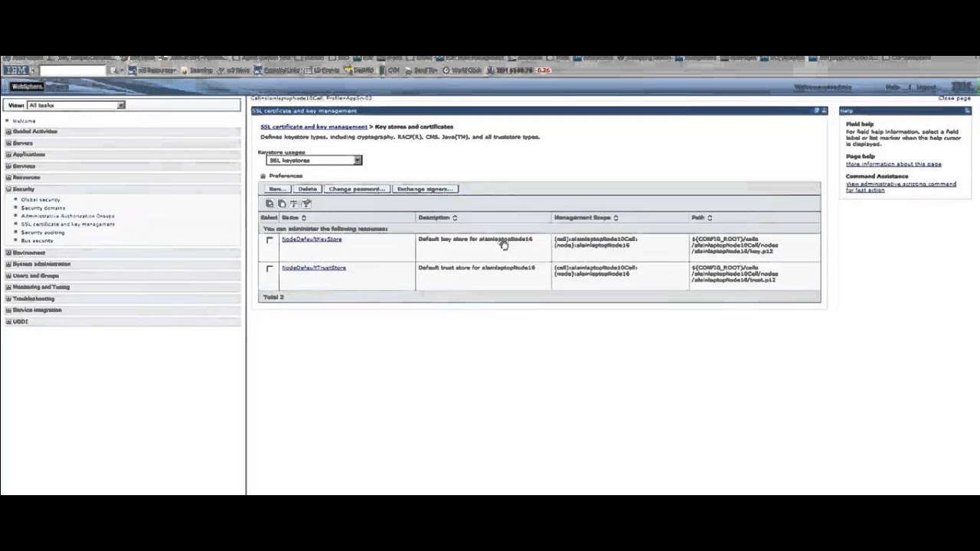Open NodeDefaultTrustStore link
Screen dimensions: 980x551
[x=314, y=268]
